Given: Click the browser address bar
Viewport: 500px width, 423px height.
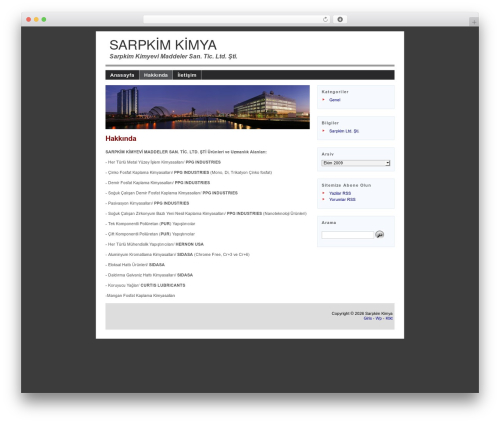Looking at the screenshot, I should pyautogui.click(x=237, y=20).
